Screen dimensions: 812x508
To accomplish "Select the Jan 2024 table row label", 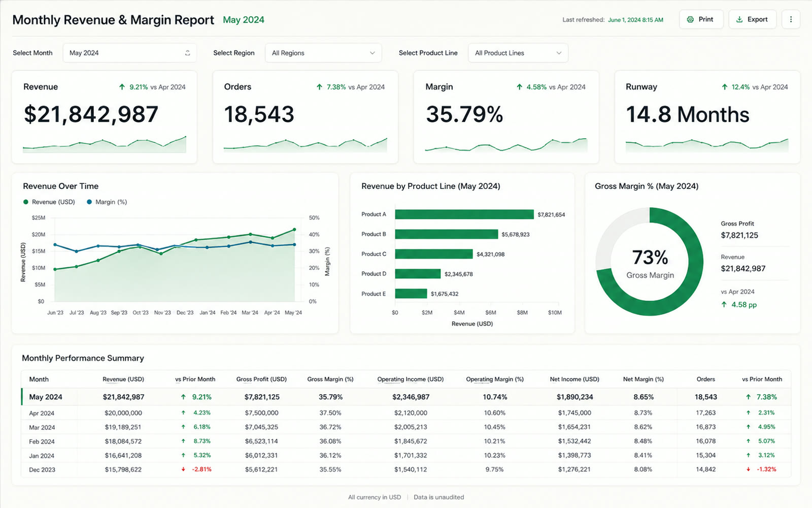I will [42, 456].
